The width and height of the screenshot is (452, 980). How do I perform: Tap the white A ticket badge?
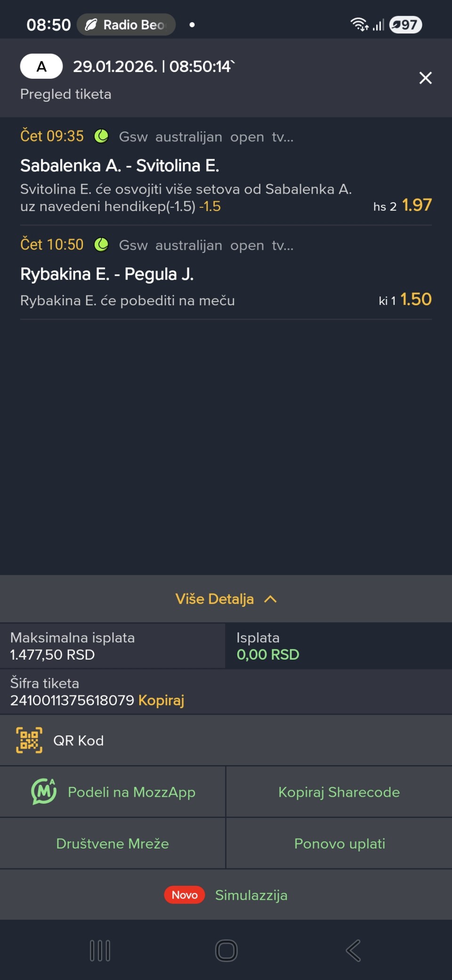[41, 66]
